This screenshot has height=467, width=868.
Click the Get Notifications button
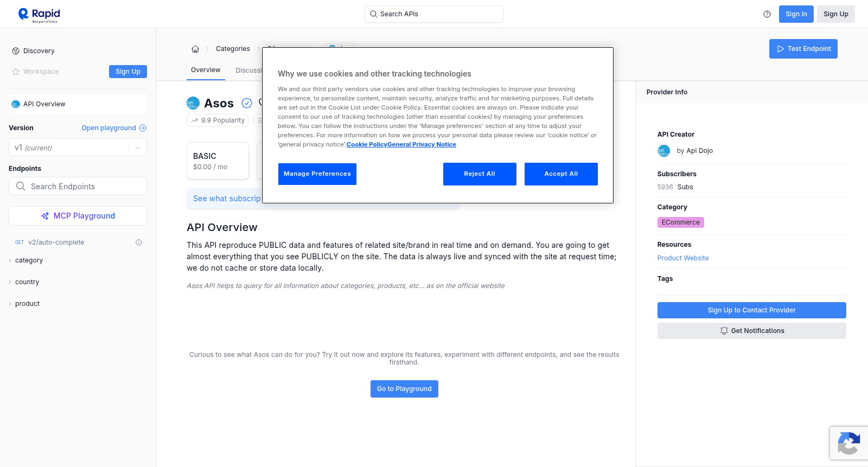[752, 331]
